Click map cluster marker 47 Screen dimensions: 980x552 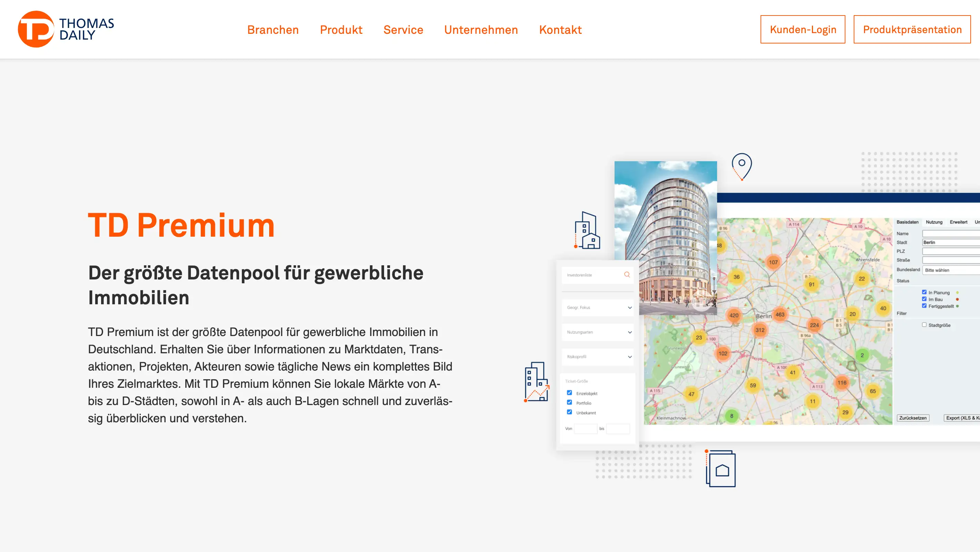[x=691, y=394]
